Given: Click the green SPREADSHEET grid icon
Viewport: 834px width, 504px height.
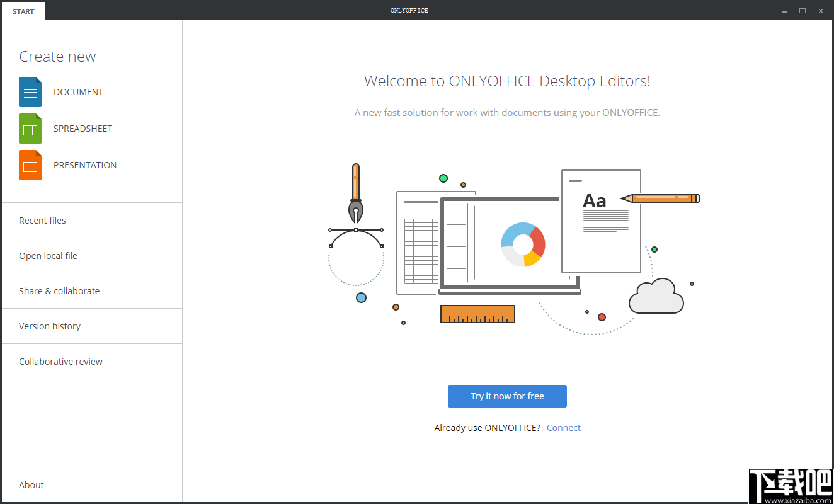Looking at the screenshot, I should coord(30,128).
